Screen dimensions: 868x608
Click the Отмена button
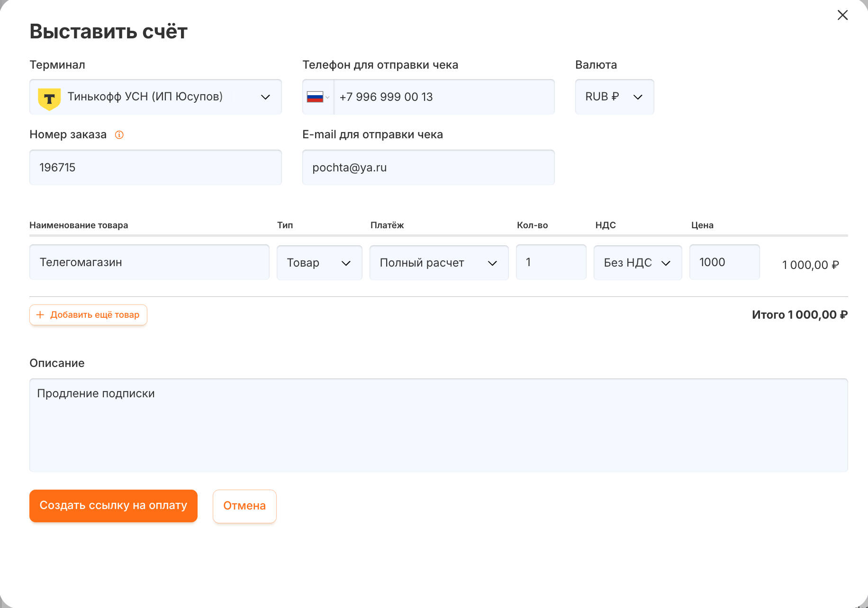(244, 506)
